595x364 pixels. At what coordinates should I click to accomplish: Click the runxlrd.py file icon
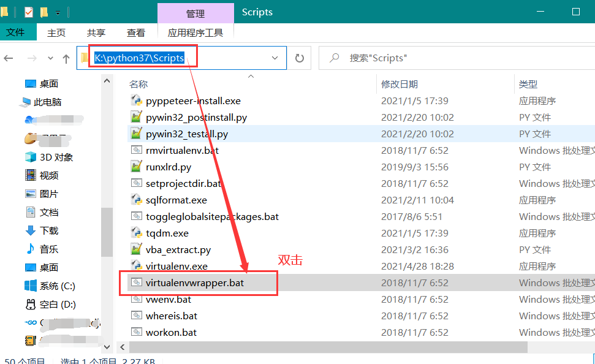136,166
